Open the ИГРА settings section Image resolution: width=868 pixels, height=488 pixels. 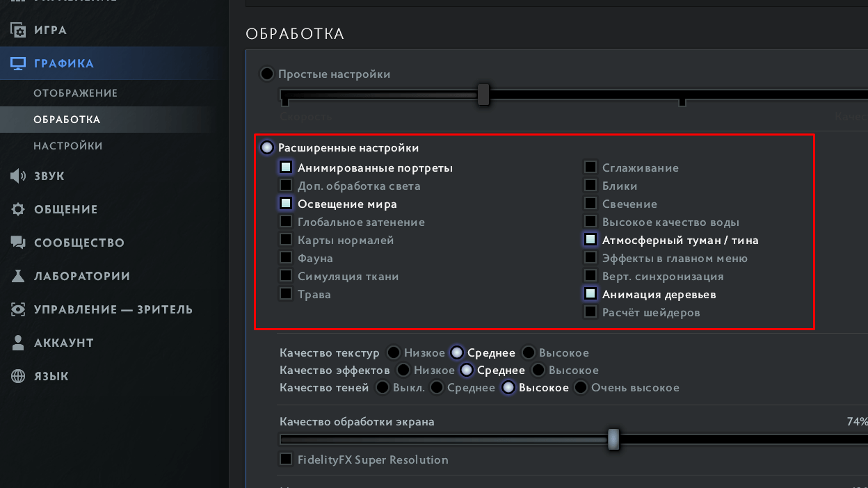tap(49, 30)
